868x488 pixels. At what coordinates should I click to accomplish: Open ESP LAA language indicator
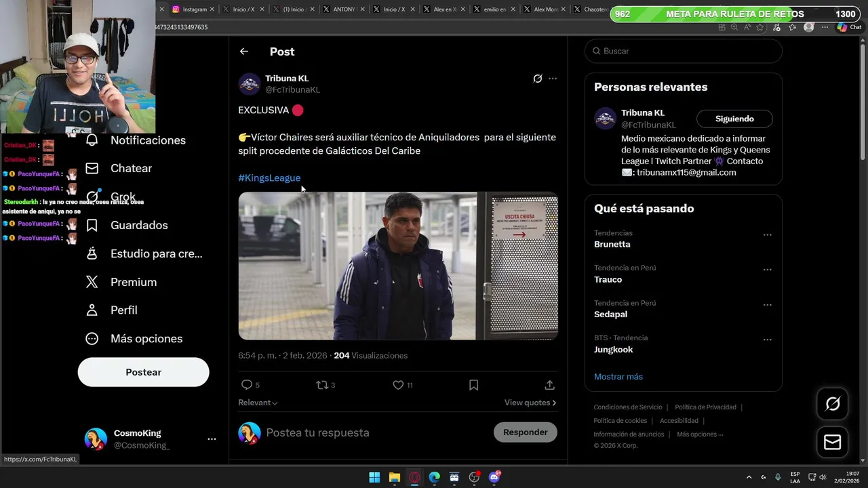tap(795, 477)
